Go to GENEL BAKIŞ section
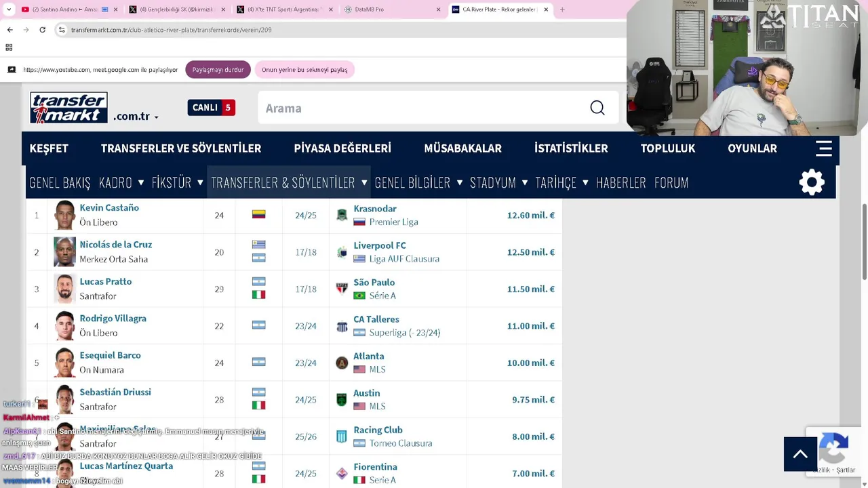 click(60, 182)
